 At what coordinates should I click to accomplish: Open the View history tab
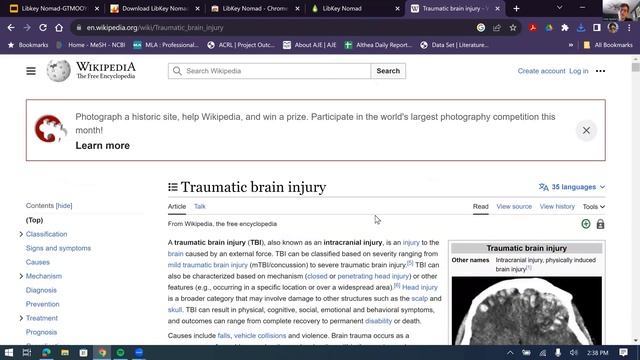[x=557, y=207]
